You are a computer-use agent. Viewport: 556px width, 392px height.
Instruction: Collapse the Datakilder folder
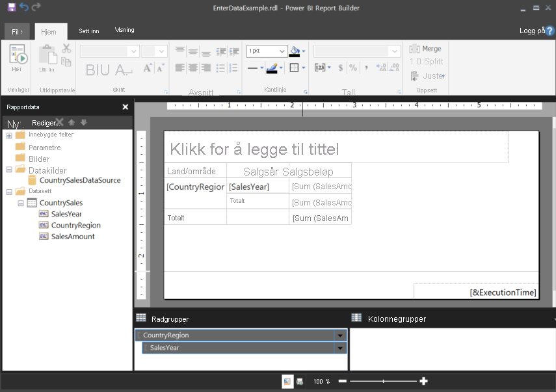[x=9, y=170]
